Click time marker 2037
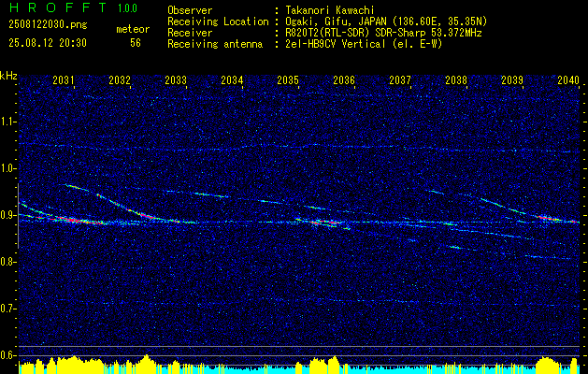This screenshot has height=374, width=588. pos(400,79)
